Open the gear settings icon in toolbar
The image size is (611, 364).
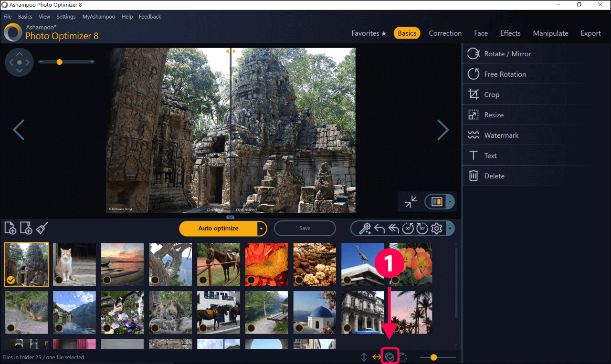(436, 229)
